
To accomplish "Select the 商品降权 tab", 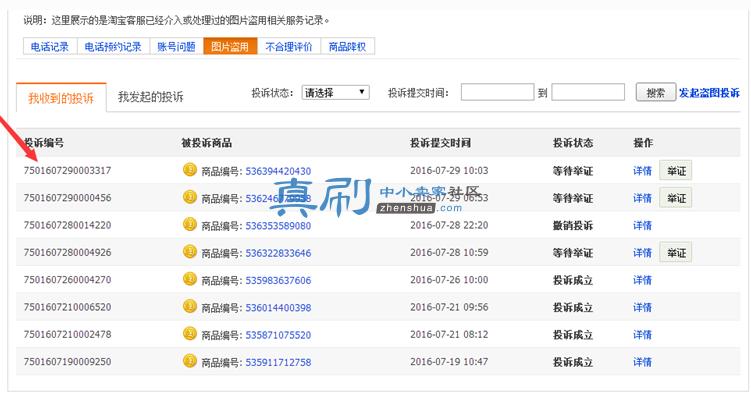I will (347, 46).
